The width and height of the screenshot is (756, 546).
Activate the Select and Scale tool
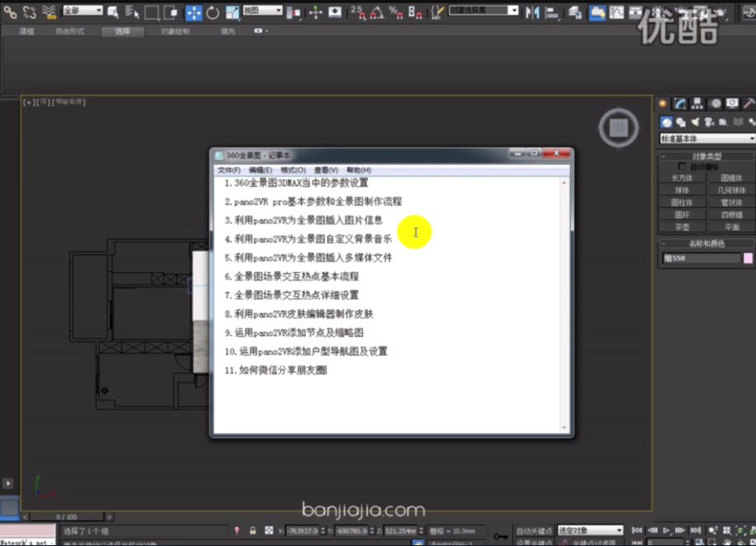coord(232,12)
